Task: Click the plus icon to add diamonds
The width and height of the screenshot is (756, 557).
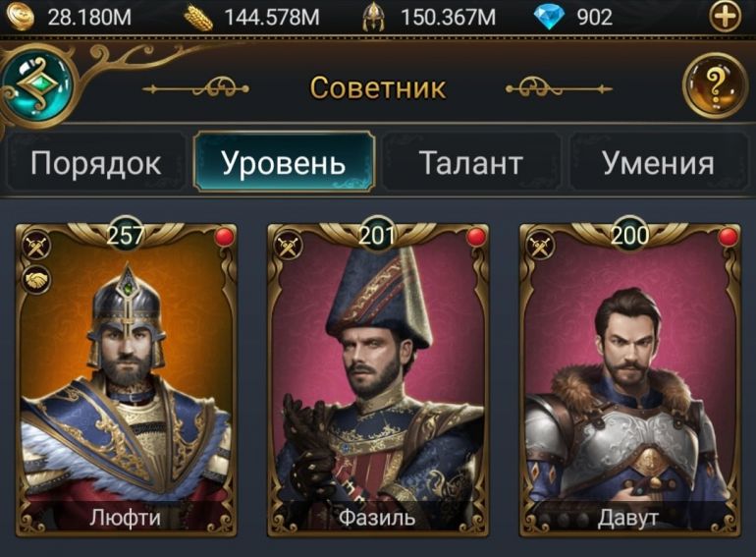Action: pos(725,18)
